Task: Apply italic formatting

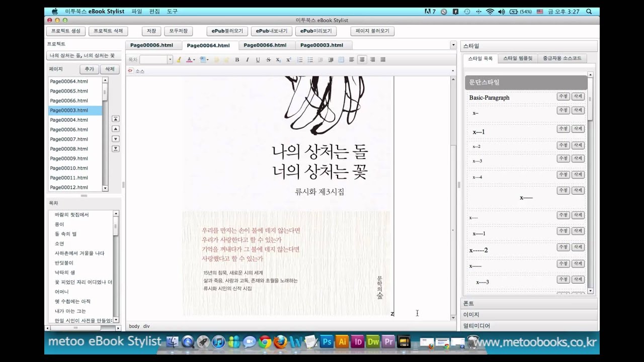Action: click(x=247, y=60)
